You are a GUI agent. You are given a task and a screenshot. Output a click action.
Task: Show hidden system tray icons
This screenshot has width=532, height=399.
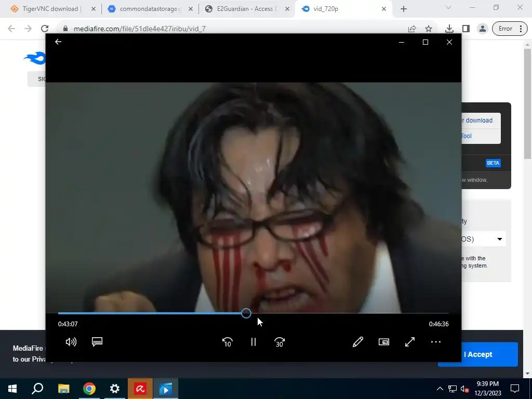pyautogui.click(x=440, y=389)
